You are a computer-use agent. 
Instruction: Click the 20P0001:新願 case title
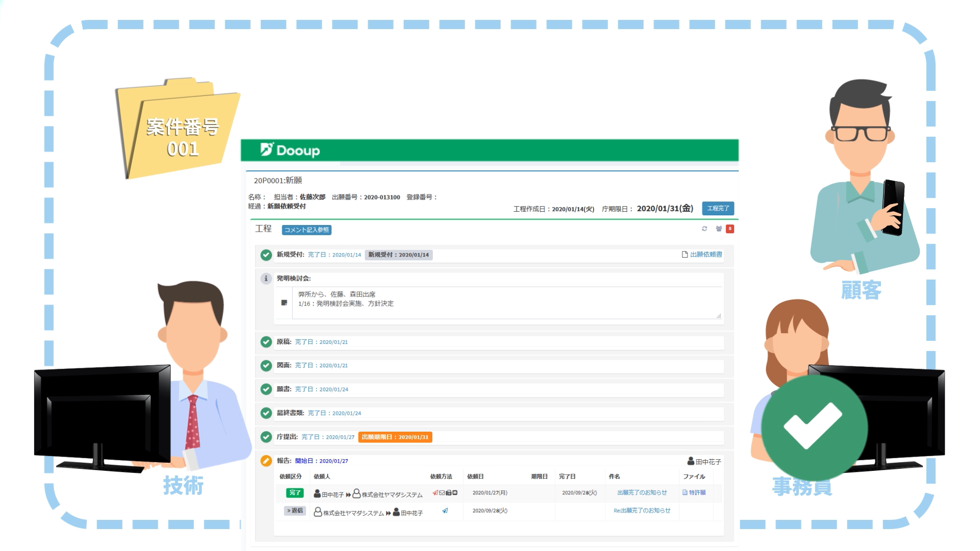pos(278,180)
